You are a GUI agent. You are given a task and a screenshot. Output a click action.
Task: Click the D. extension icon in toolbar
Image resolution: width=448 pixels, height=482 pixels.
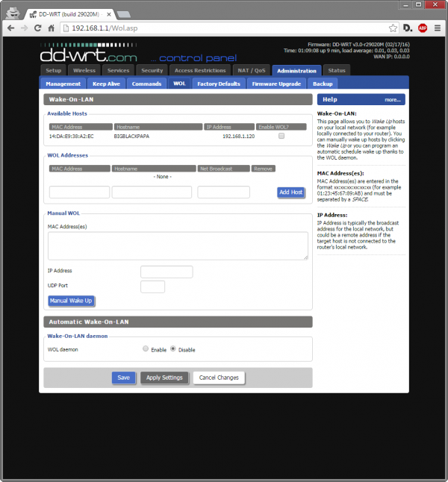[408, 28]
